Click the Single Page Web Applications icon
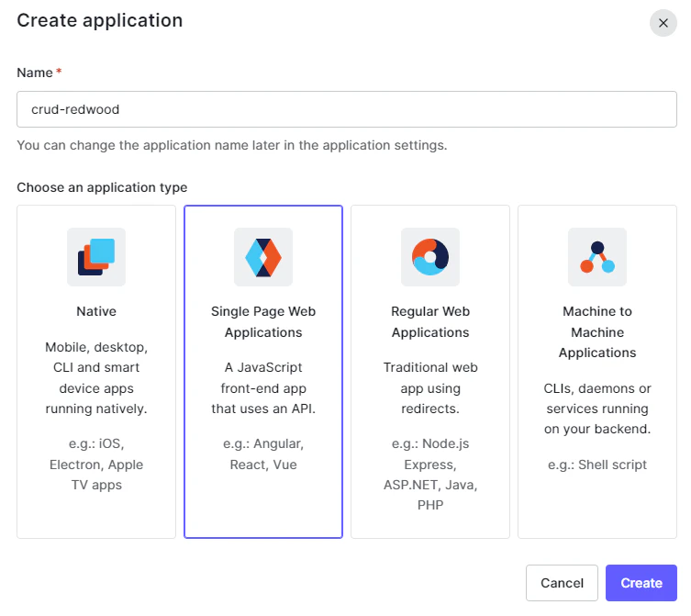691x616 pixels. (263, 257)
